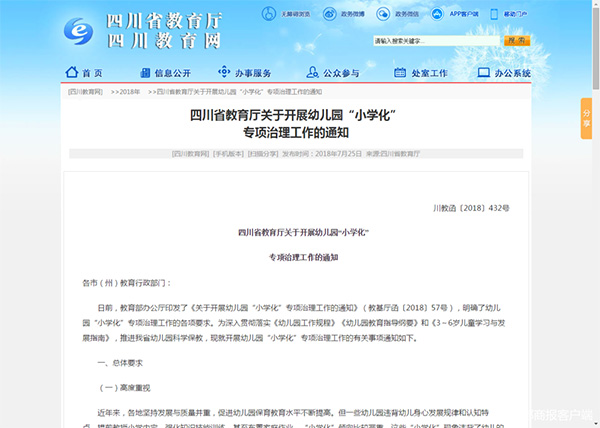Click the 一、总体要求 section heading
Viewport: 600px width, 428px height.
tap(120, 363)
